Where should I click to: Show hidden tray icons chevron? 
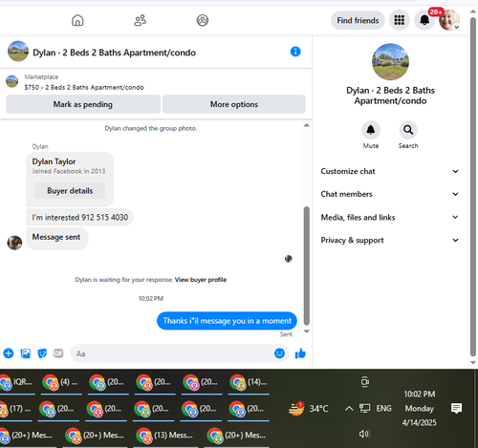(x=349, y=409)
